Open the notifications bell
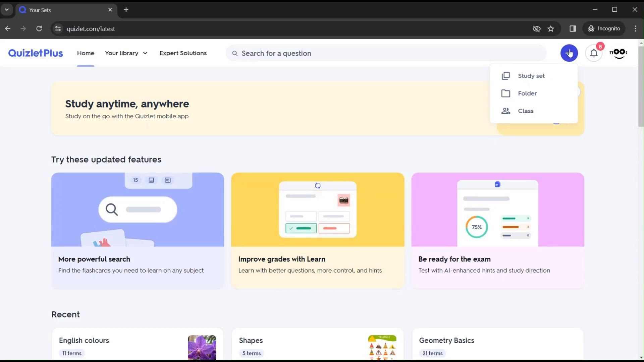Viewport: 644px width, 362px height. pos(593,53)
